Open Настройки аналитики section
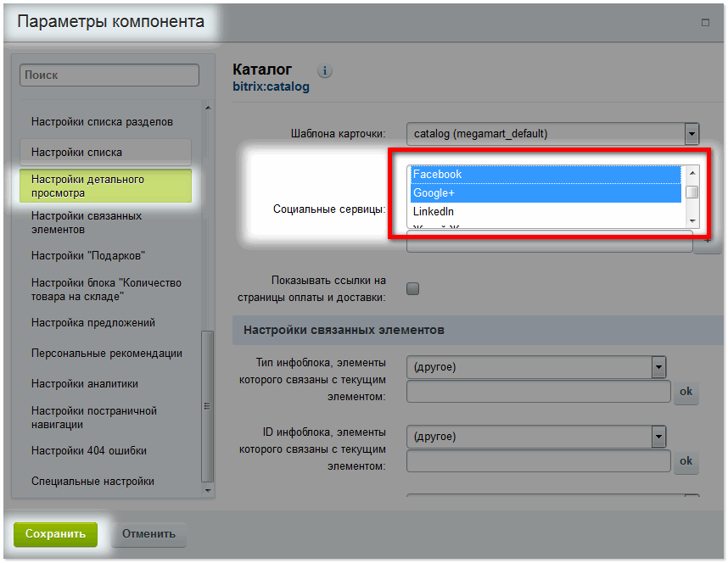This screenshot has height=563, width=728. [x=85, y=384]
